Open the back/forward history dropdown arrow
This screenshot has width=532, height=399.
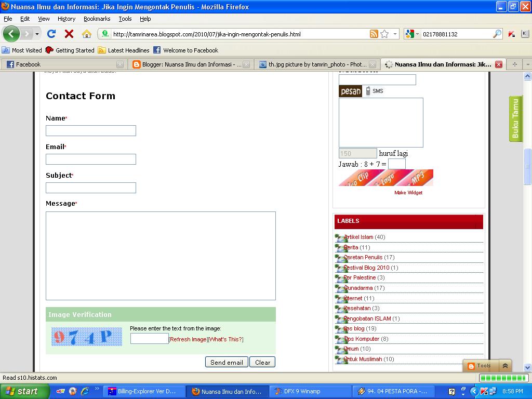(x=37, y=34)
